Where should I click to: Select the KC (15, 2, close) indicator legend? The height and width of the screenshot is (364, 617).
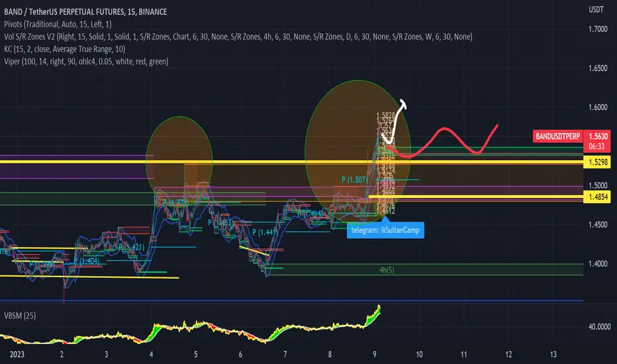(64, 49)
